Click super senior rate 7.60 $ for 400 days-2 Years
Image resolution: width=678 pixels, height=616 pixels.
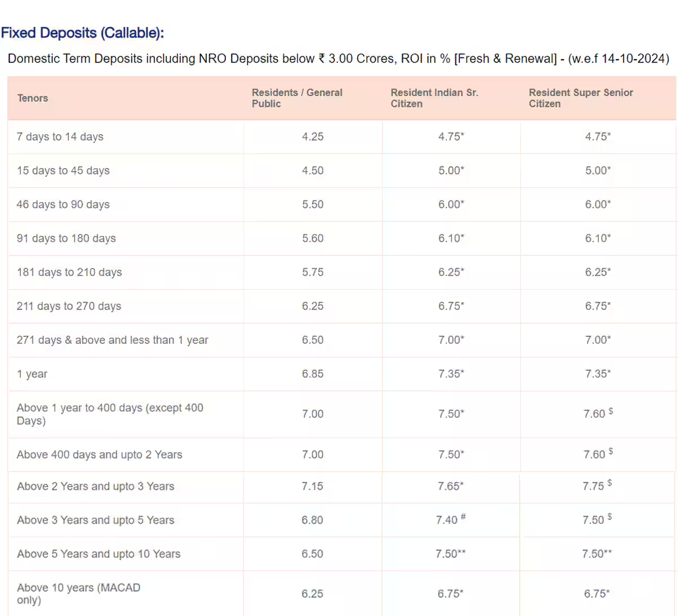[598, 454]
